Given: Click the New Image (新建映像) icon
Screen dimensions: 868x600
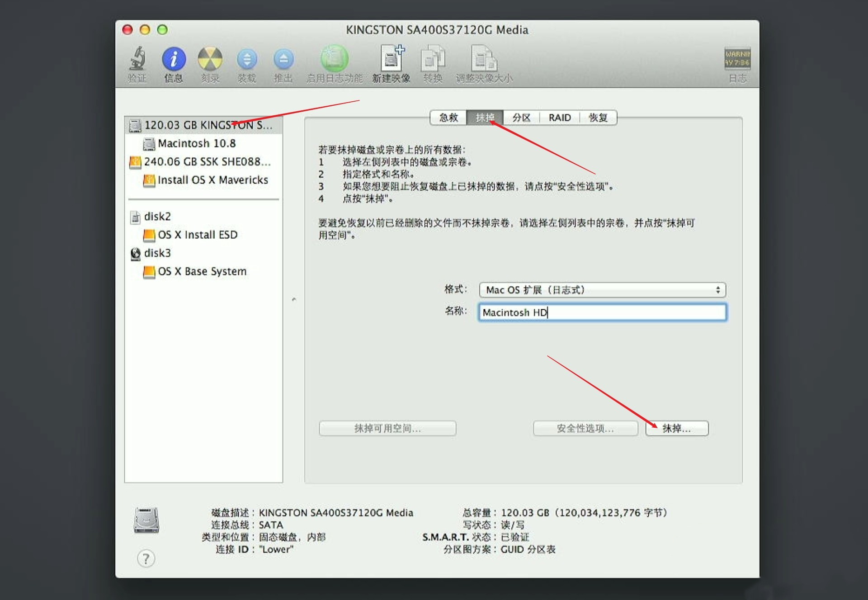Looking at the screenshot, I should pyautogui.click(x=392, y=59).
